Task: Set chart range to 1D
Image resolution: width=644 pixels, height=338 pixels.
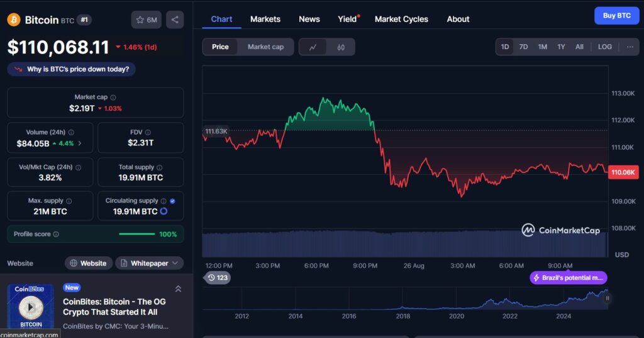Action: 505,47
